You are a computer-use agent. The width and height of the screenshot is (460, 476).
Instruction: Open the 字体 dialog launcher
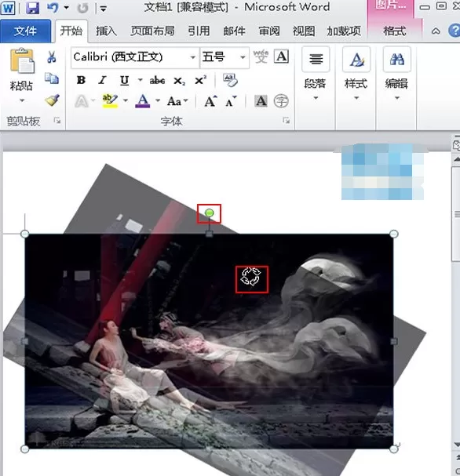point(286,121)
